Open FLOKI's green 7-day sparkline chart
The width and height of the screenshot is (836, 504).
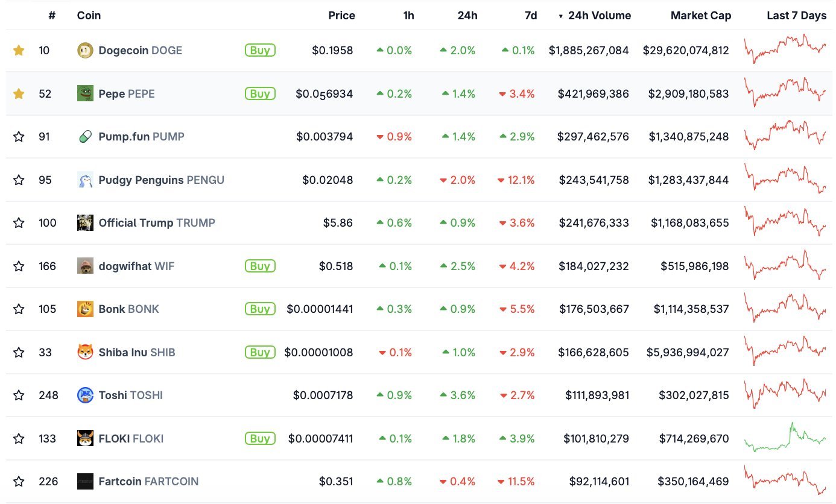784,438
